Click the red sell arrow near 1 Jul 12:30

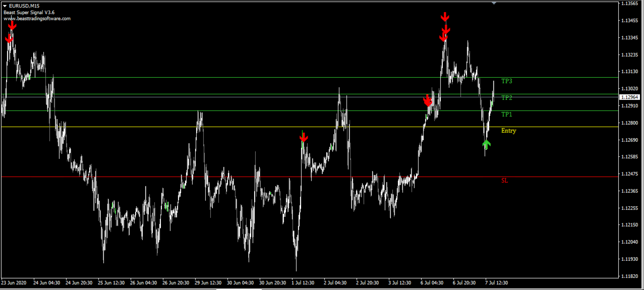pyautogui.click(x=304, y=137)
